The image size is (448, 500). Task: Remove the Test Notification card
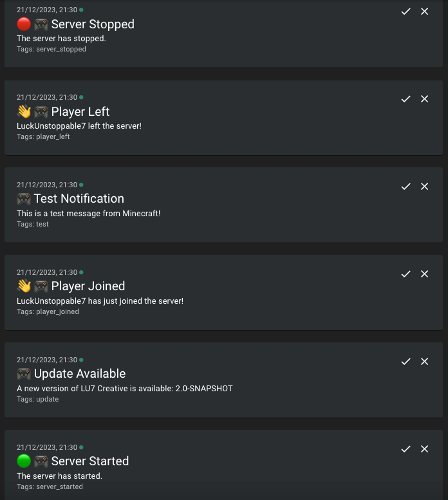coord(424,187)
